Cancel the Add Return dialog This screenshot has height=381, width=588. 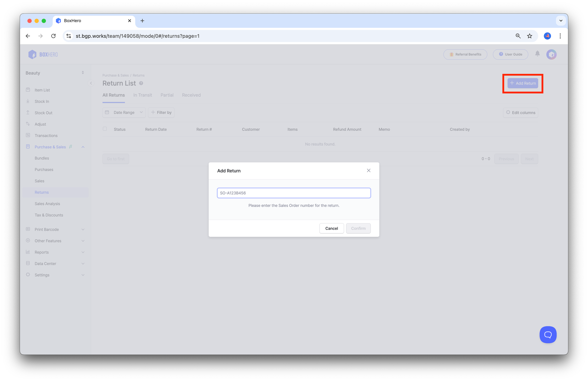331,228
